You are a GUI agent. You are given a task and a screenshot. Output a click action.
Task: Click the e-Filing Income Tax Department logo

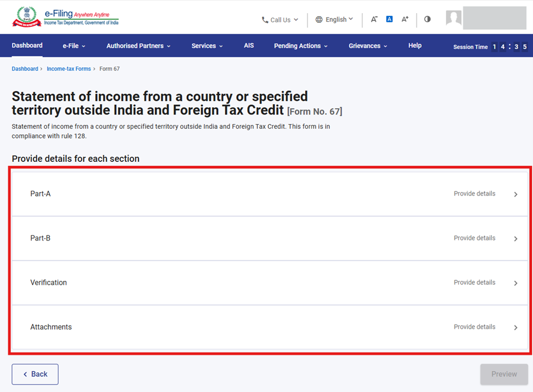click(65, 17)
